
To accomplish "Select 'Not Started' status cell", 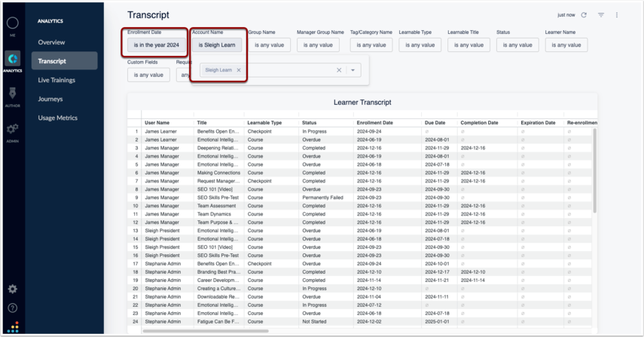I will click(x=315, y=322).
